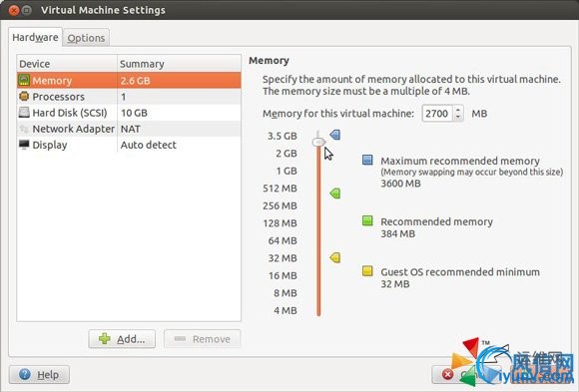Image resolution: width=579 pixels, height=392 pixels.
Task: Select the Display row
Action: pyautogui.click(x=129, y=145)
